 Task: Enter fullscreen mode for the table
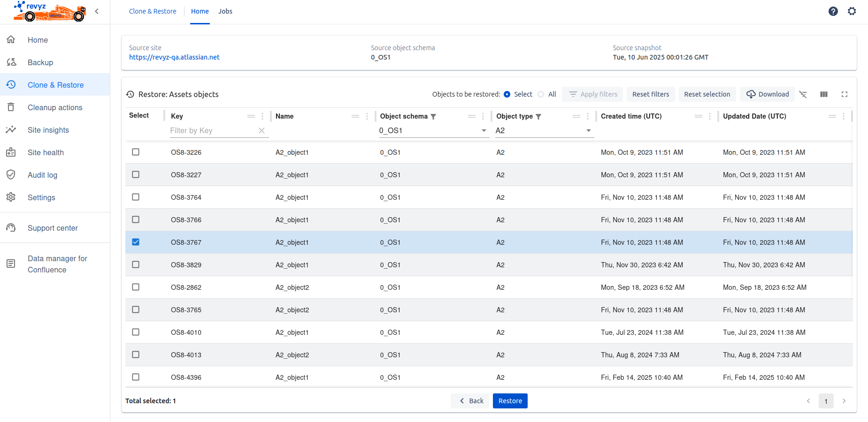click(x=844, y=94)
